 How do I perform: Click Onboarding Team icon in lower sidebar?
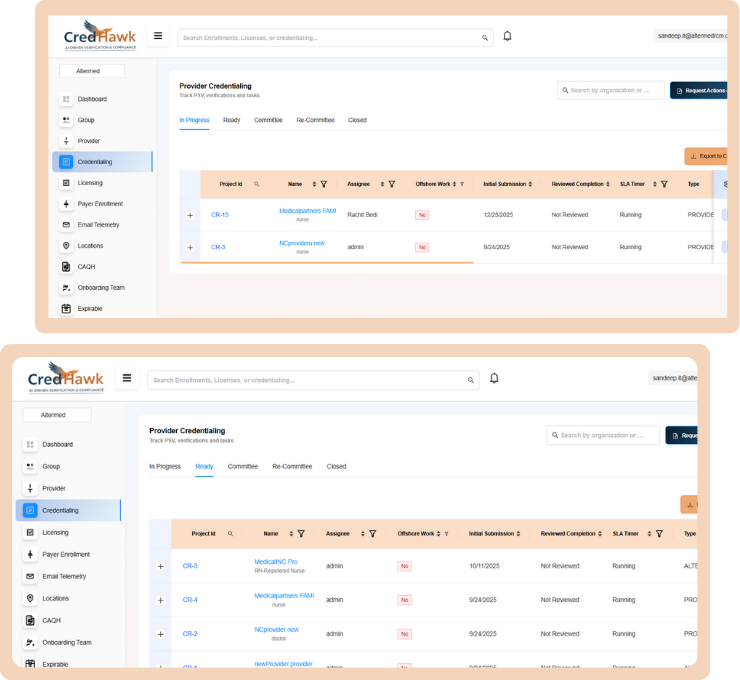tap(30, 642)
